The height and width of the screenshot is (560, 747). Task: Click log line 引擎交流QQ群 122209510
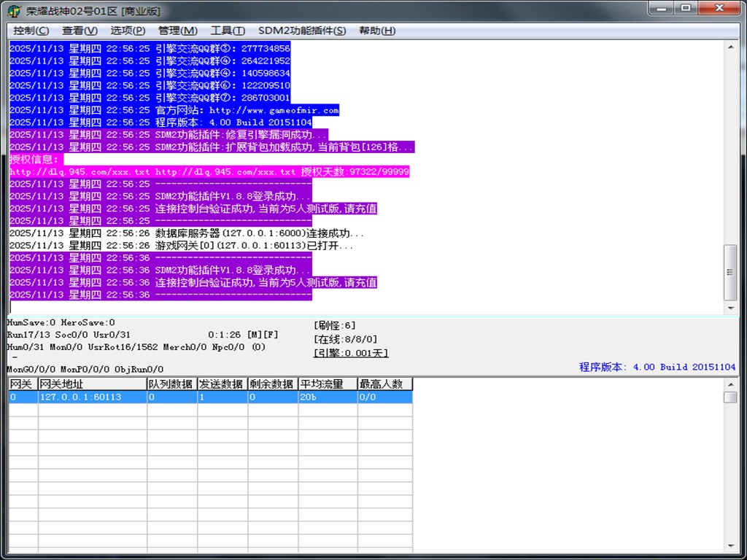[x=150, y=85]
